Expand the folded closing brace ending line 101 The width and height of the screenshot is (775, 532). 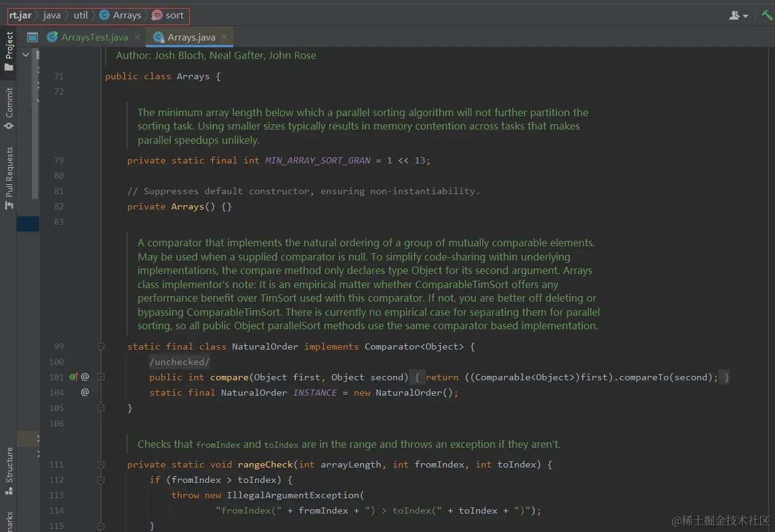pyautogui.click(x=726, y=377)
